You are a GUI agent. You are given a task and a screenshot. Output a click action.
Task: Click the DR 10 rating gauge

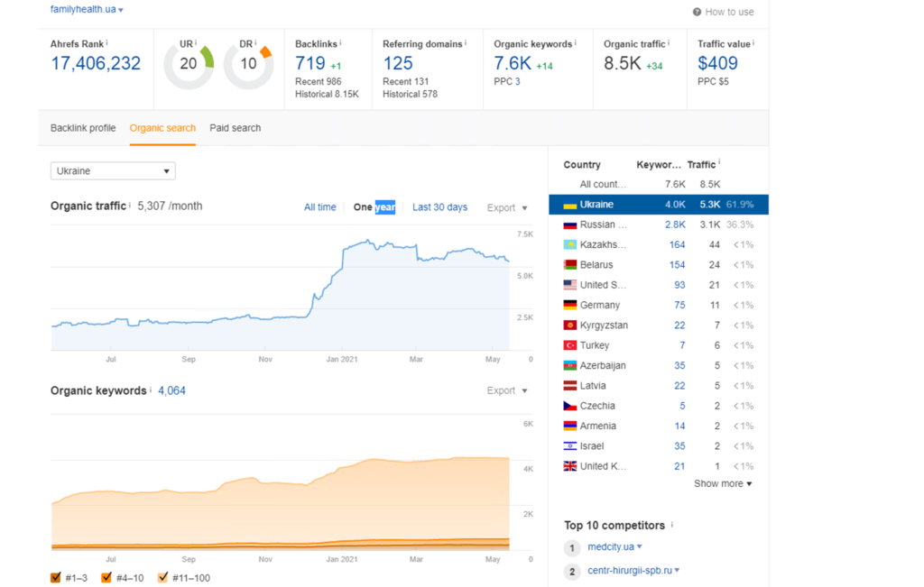pos(249,64)
